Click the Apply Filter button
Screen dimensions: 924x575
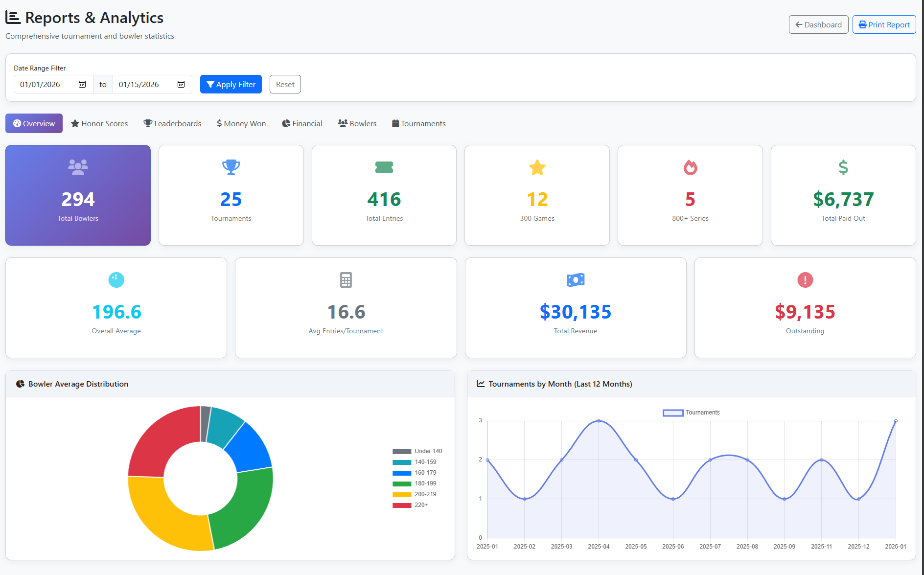(231, 84)
